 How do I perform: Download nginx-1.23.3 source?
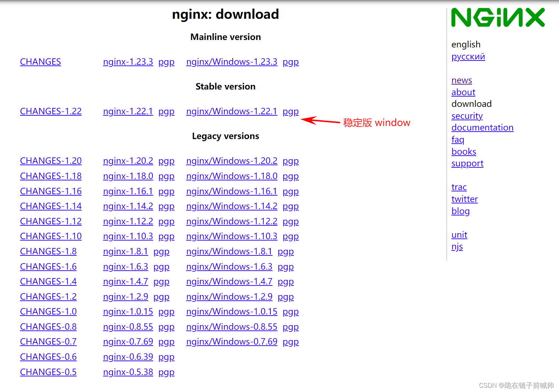tap(128, 62)
